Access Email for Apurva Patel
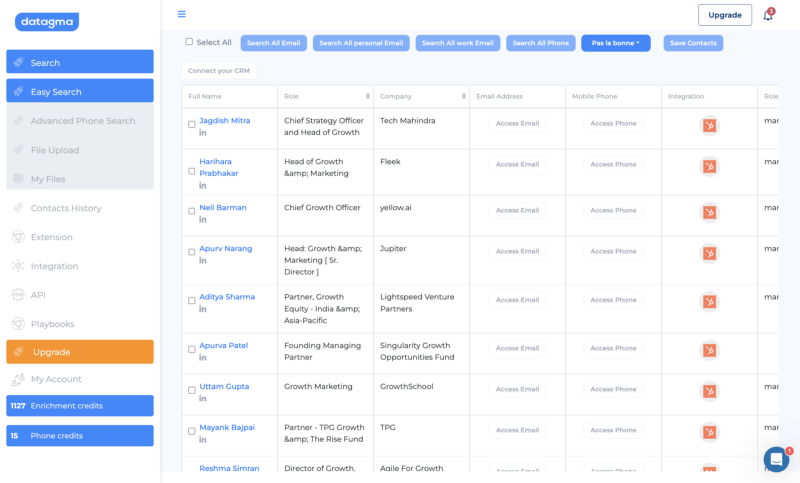Viewport: 800px width, 483px height. (x=517, y=348)
